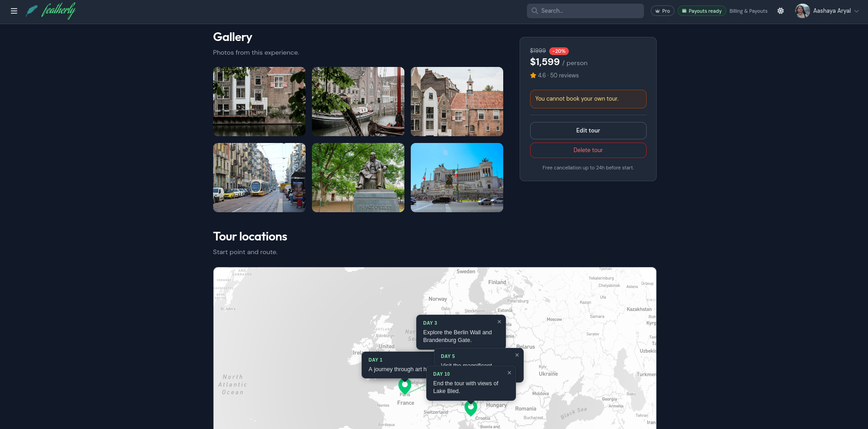Open the hamburger menu icon

[x=14, y=11]
